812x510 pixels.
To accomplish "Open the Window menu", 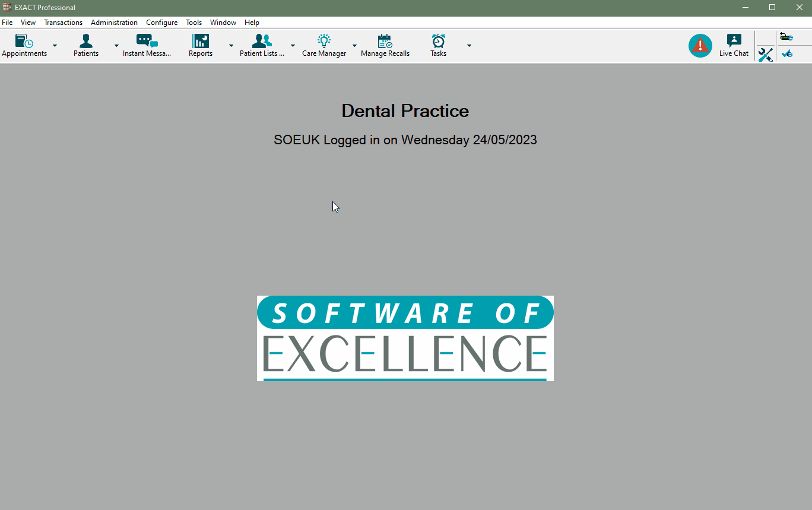I will (223, 23).
